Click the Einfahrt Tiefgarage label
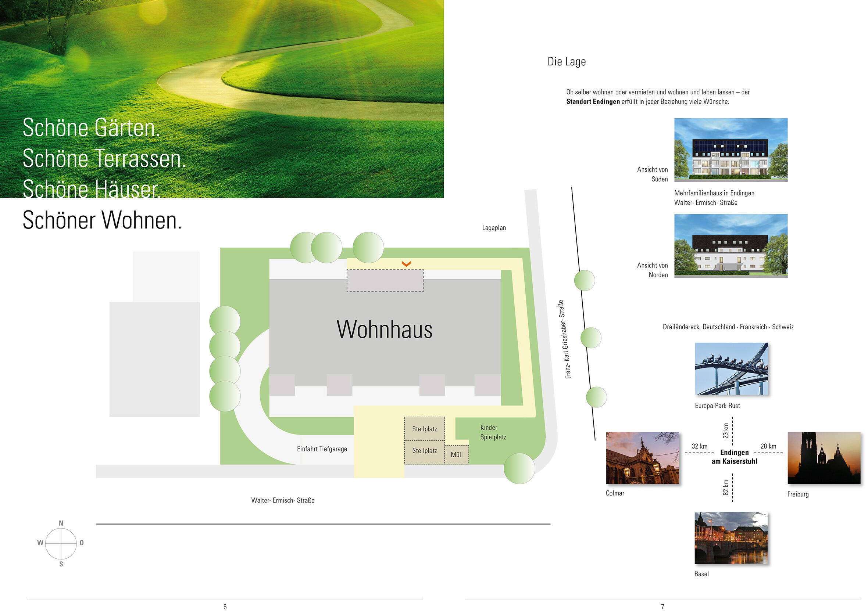 coord(322,449)
